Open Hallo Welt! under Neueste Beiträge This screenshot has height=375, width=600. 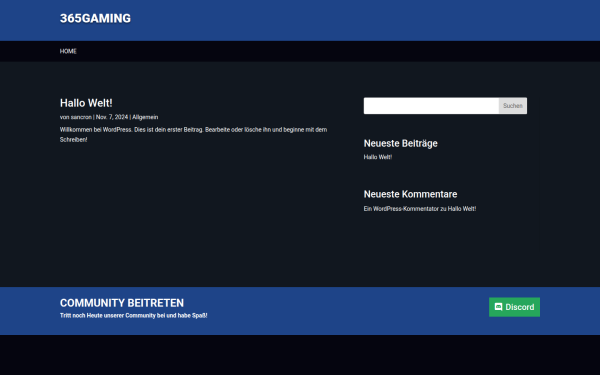point(378,157)
